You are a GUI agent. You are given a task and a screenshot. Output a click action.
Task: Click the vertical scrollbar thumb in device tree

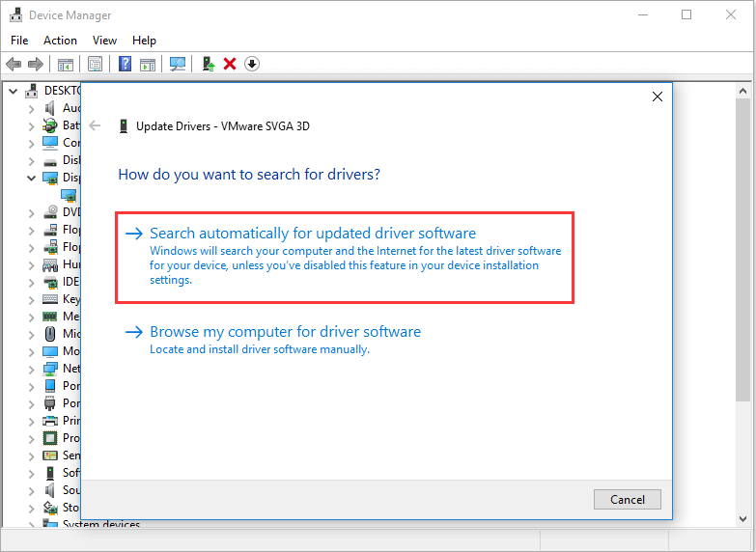click(x=742, y=249)
